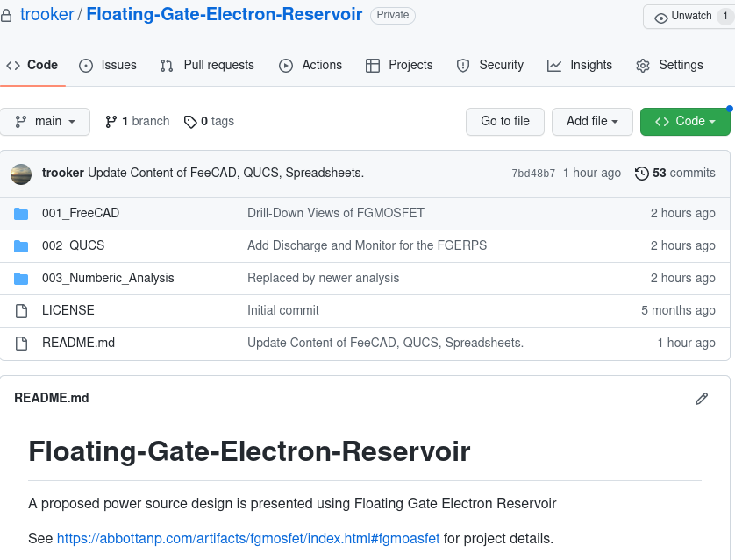Click the tags icon showing 0 tags
This screenshot has height=560, width=735.
tap(190, 122)
